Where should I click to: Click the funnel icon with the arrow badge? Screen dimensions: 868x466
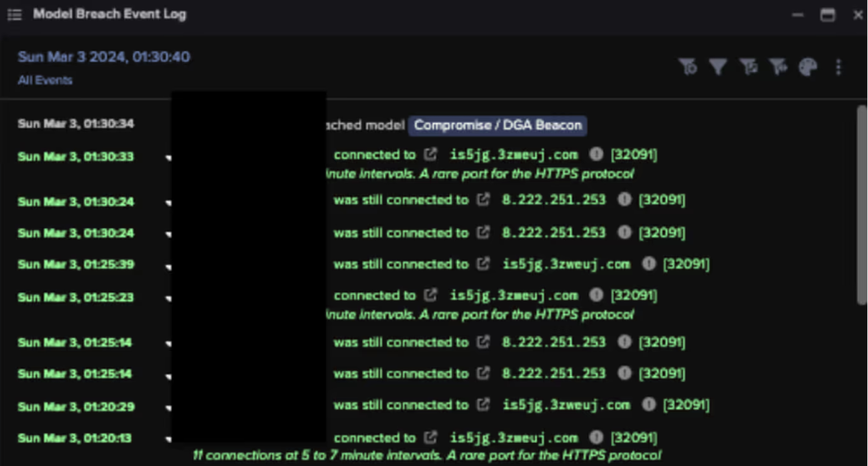click(x=777, y=67)
